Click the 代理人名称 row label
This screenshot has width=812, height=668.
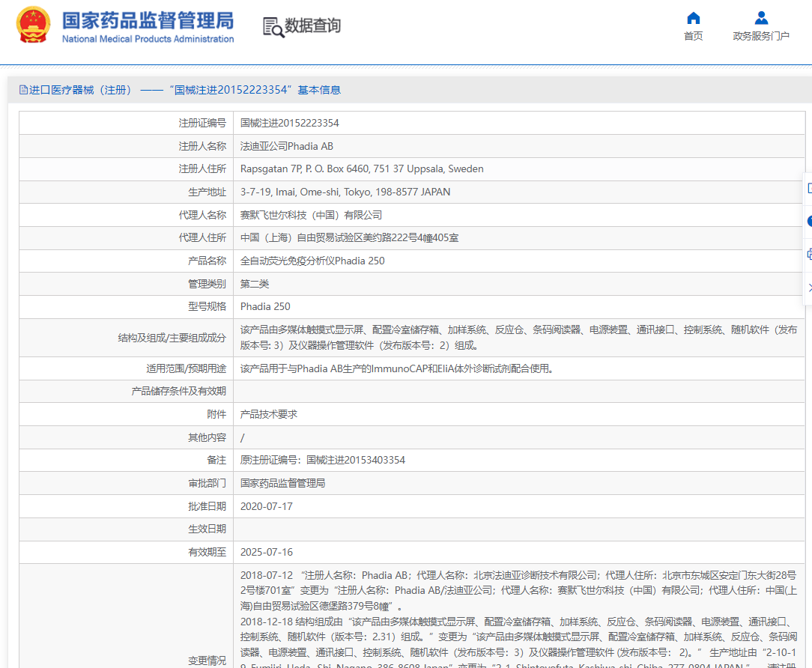(x=202, y=216)
